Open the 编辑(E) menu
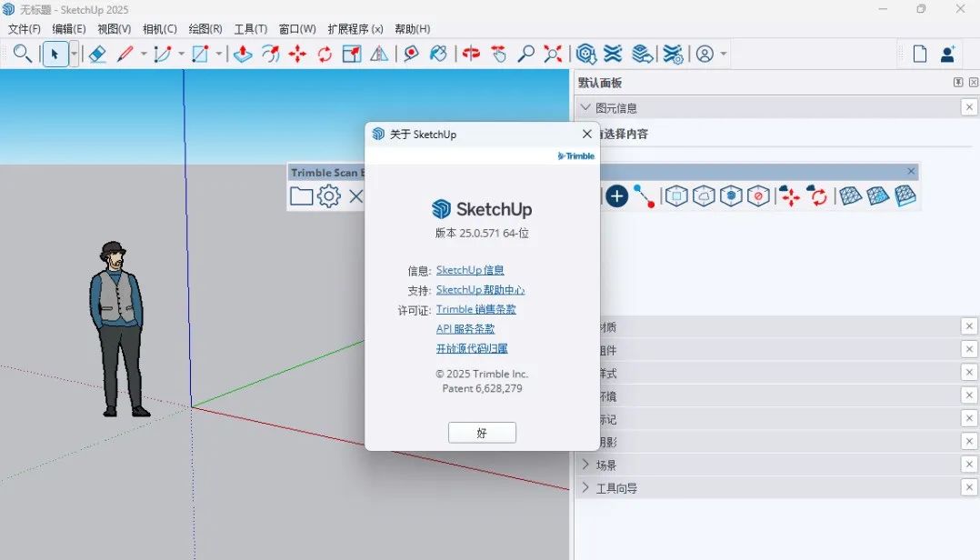 point(69,29)
